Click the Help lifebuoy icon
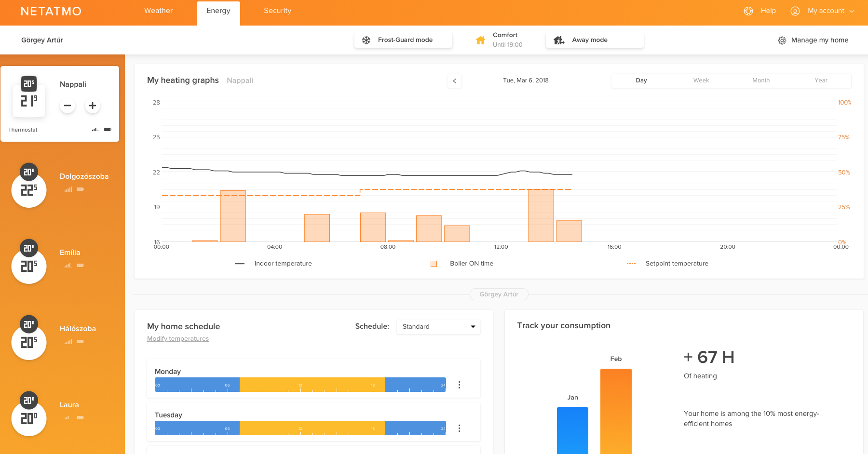The height and width of the screenshot is (454, 868). click(x=748, y=11)
